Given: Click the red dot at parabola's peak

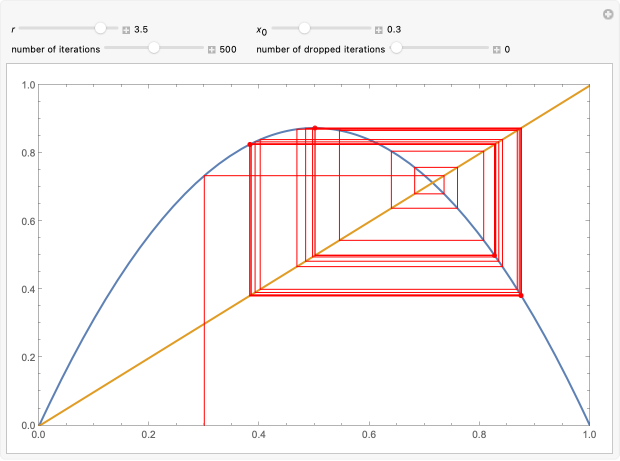Looking at the screenshot, I should (315, 128).
